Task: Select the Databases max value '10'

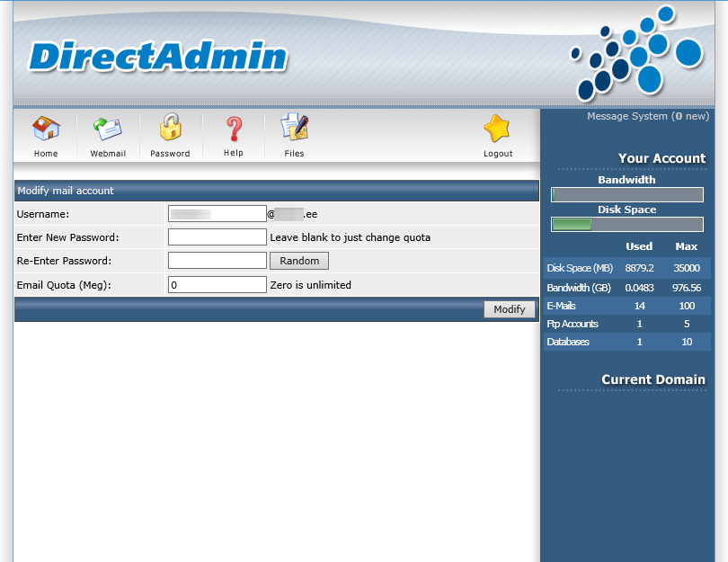Action: (x=687, y=342)
